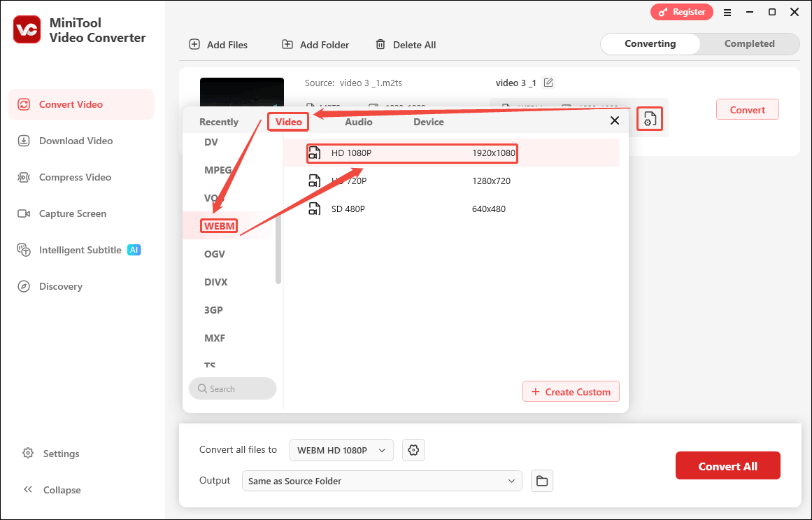Open the Convert all files to dropdown
This screenshot has width=812, height=520.
341,450
